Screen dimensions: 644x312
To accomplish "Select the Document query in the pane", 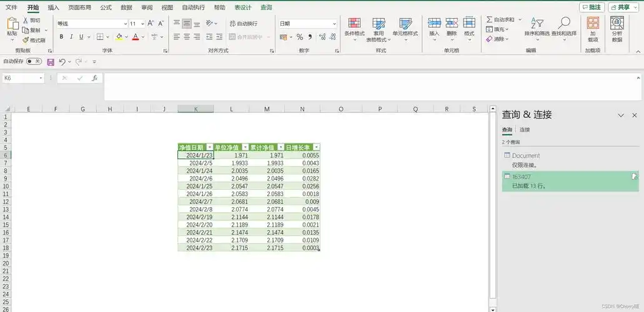I will click(x=570, y=160).
